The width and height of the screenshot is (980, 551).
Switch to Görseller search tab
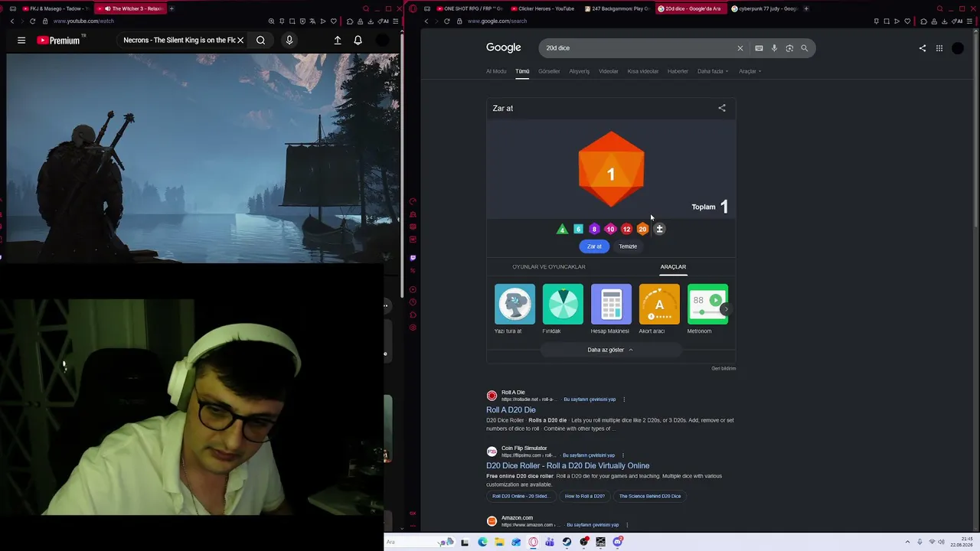tap(549, 71)
